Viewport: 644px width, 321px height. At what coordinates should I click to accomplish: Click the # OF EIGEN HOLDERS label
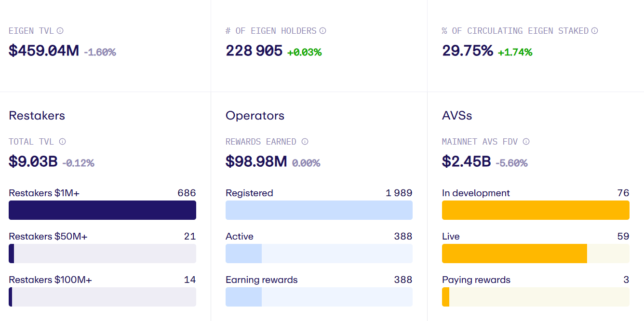(271, 31)
